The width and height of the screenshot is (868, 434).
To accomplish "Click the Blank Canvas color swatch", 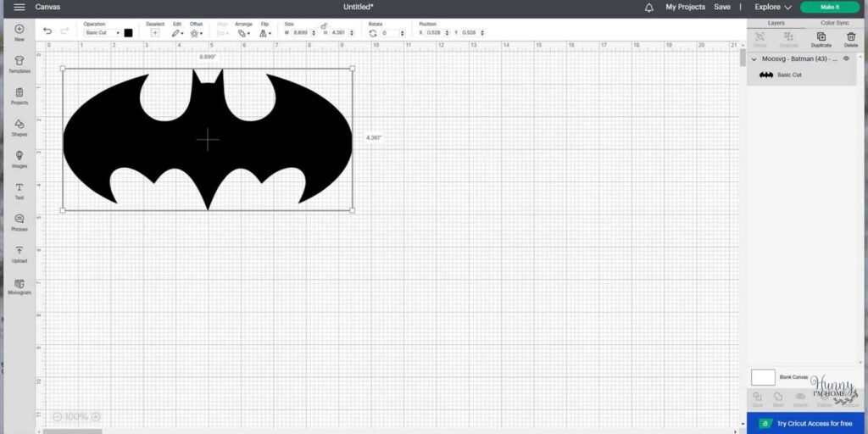I will [763, 377].
